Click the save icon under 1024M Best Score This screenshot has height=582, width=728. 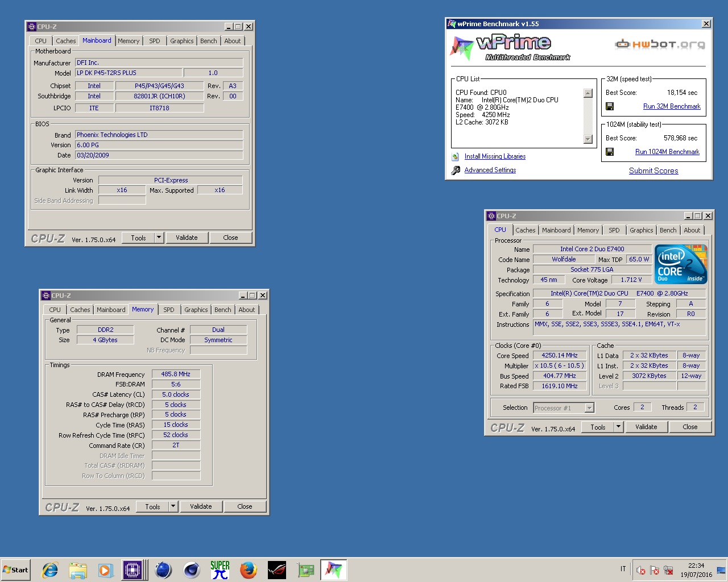click(610, 152)
